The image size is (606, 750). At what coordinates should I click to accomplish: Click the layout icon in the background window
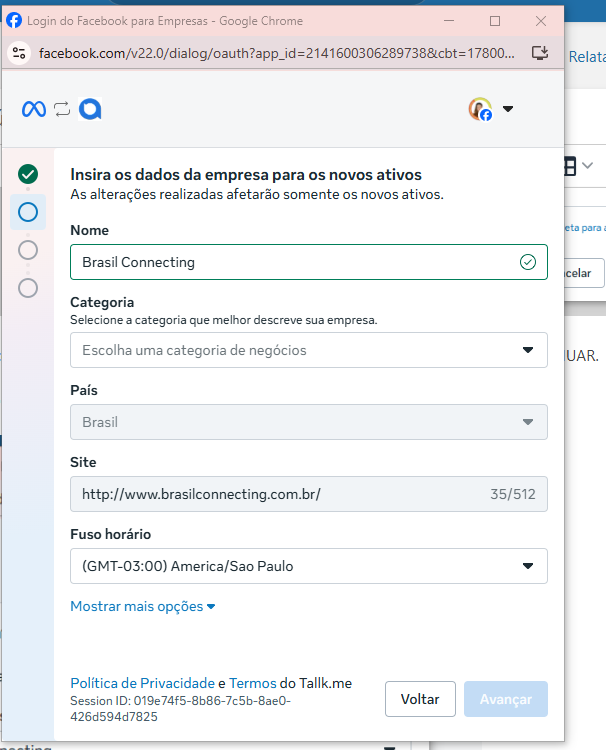click(x=570, y=166)
